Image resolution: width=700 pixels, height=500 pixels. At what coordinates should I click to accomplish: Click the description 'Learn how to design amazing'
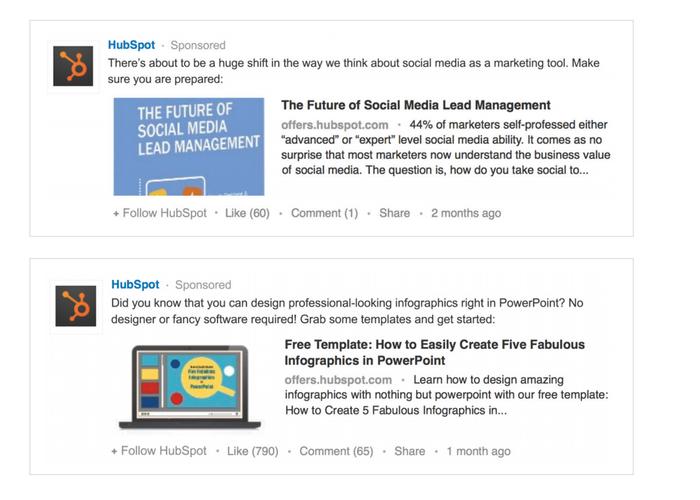pyautogui.click(x=488, y=380)
